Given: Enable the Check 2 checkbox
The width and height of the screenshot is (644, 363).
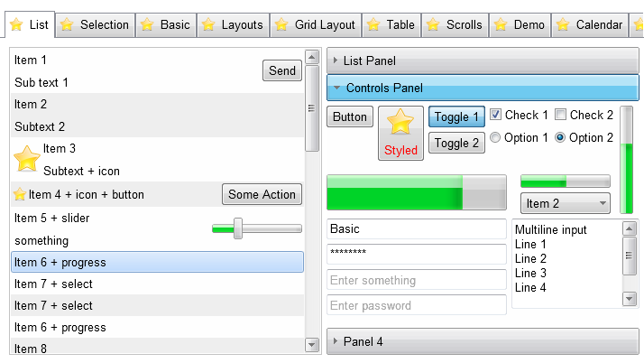Looking at the screenshot, I should [x=560, y=115].
